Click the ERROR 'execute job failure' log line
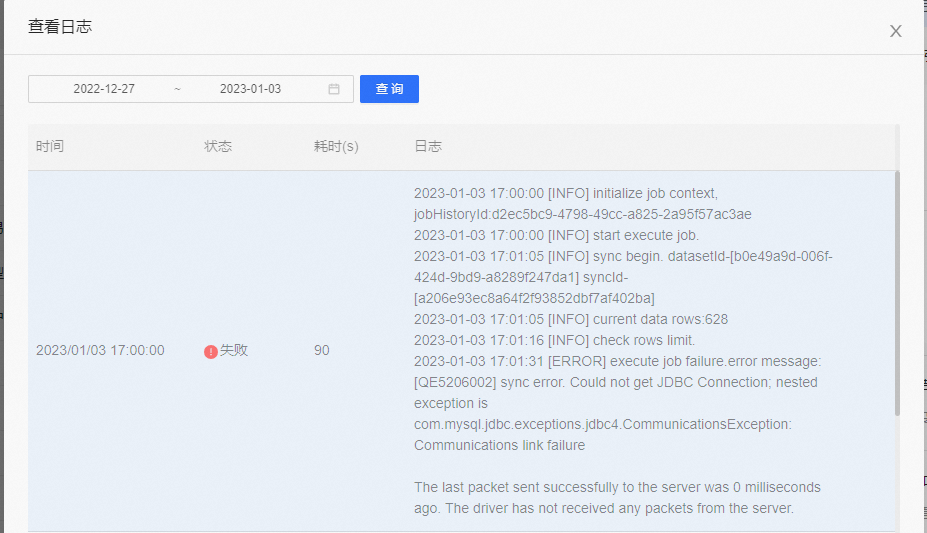927x533 pixels. point(617,361)
